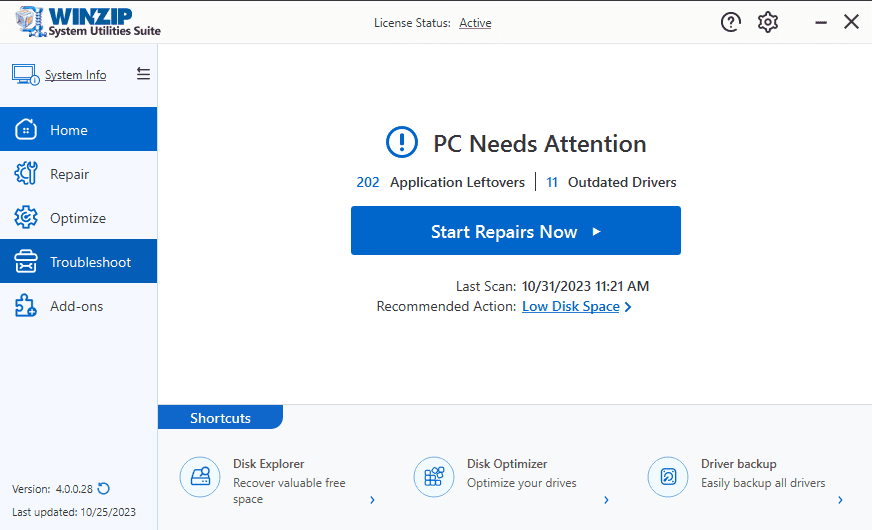Click the Start Repairs Now button
Screen dimensions: 872x530
click(x=516, y=231)
